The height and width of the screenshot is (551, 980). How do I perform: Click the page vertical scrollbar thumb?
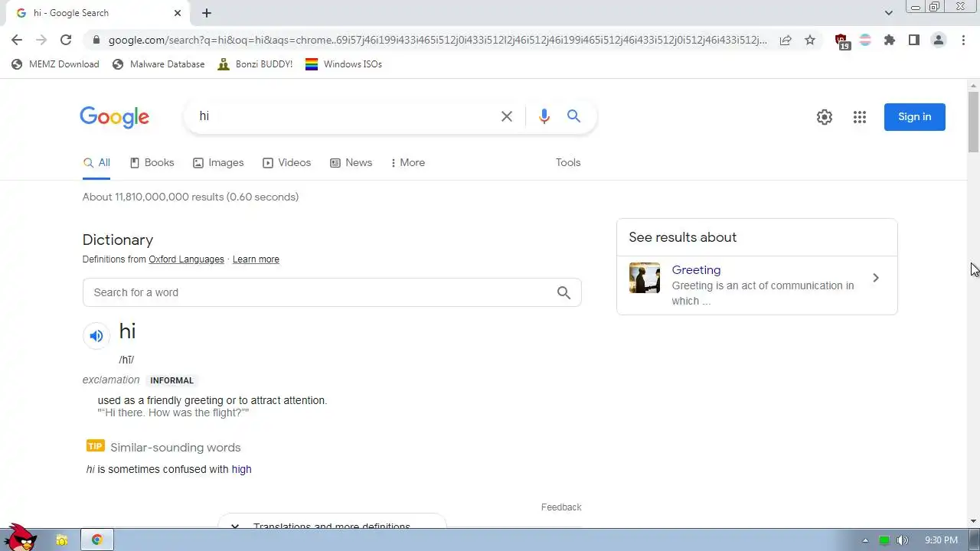(x=974, y=122)
